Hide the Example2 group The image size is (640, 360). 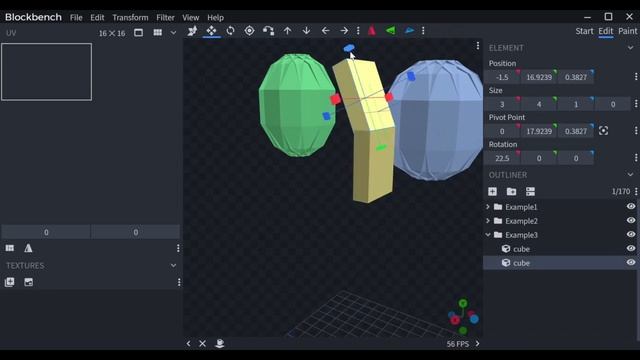631,220
